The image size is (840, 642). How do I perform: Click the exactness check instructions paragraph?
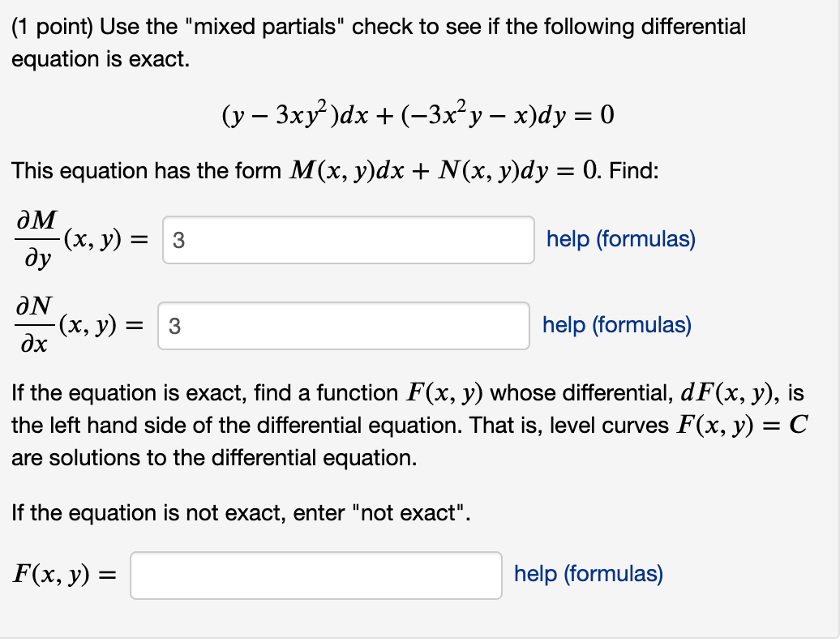coord(405,425)
